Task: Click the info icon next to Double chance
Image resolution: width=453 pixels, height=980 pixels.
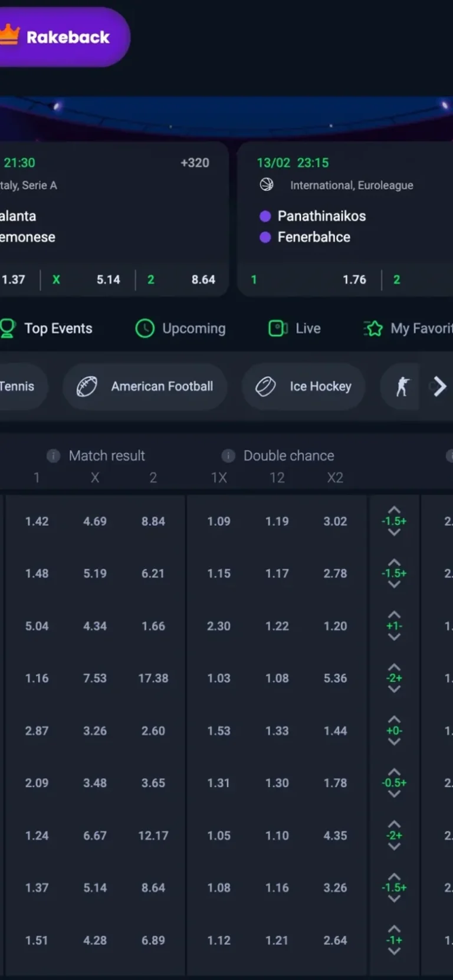Action: (228, 456)
